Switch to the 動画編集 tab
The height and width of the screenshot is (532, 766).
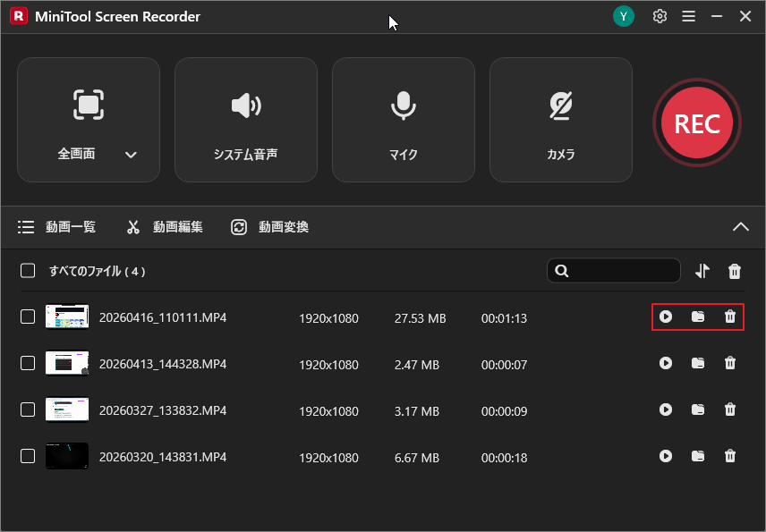click(166, 226)
